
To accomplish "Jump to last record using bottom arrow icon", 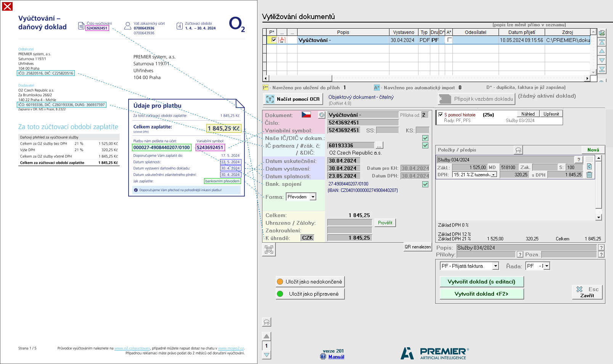I will 602,69.
